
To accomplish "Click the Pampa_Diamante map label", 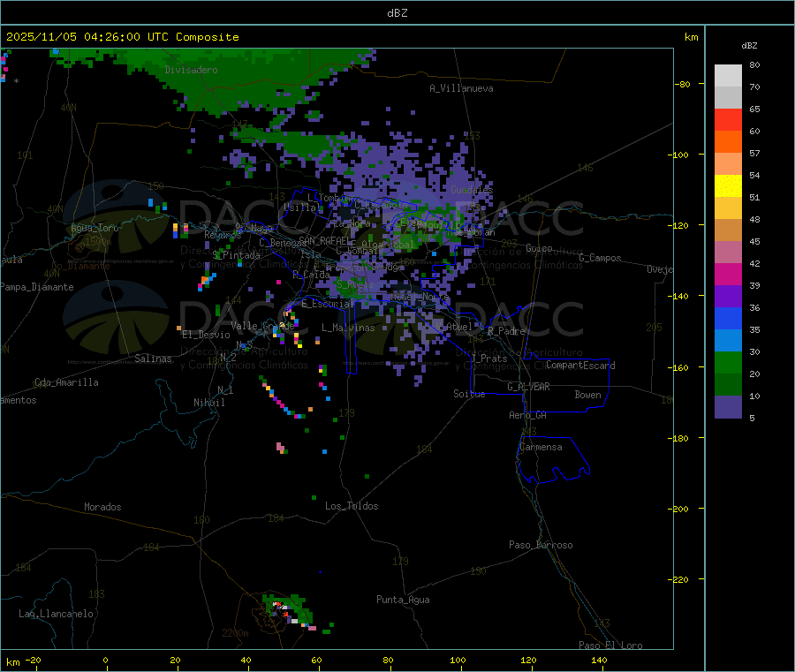I will tap(37, 287).
